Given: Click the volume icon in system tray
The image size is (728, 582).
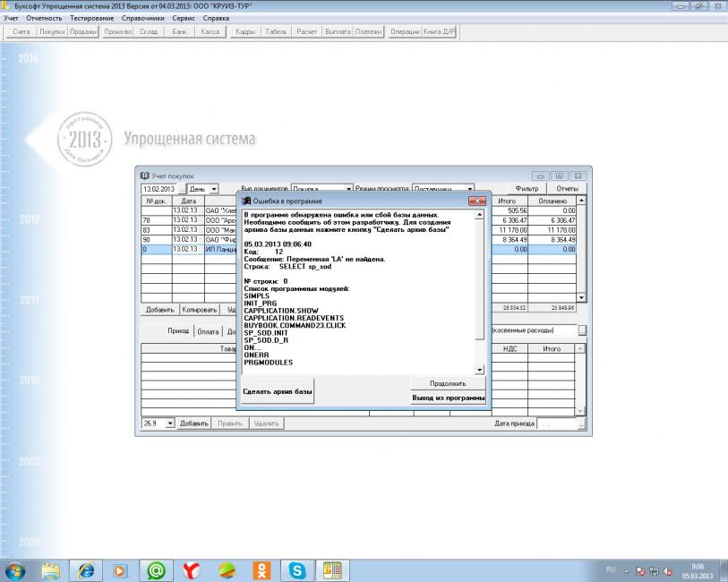Looking at the screenshot, I should click(669, 569).
